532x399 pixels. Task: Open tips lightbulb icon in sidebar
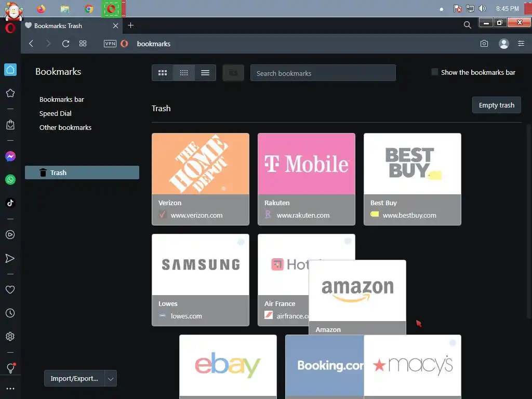click(x=10, y=368)
